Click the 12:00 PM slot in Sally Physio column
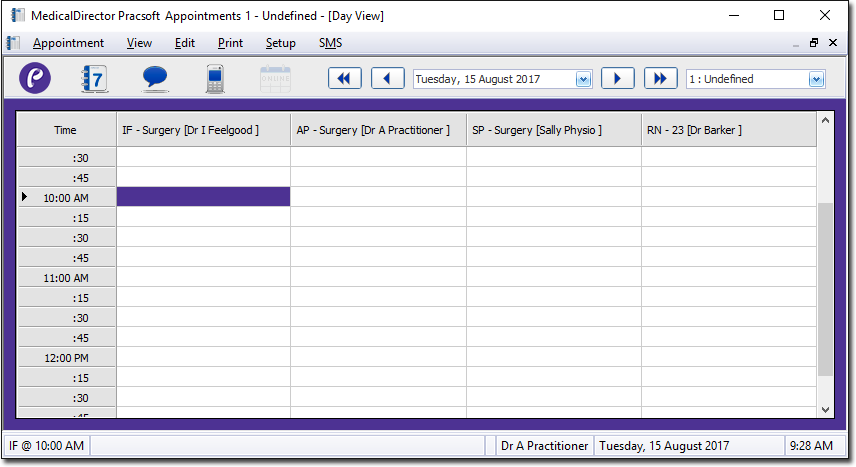This screenshot has height=467, width=856. 554,357
